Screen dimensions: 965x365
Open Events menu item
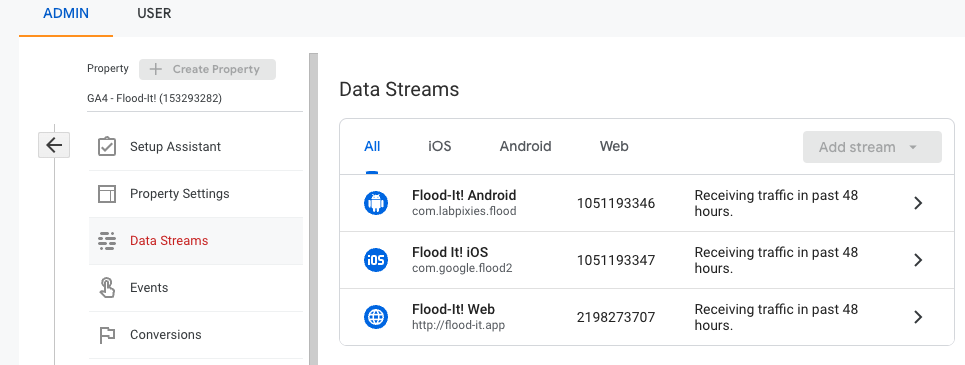tap(196, 287)
